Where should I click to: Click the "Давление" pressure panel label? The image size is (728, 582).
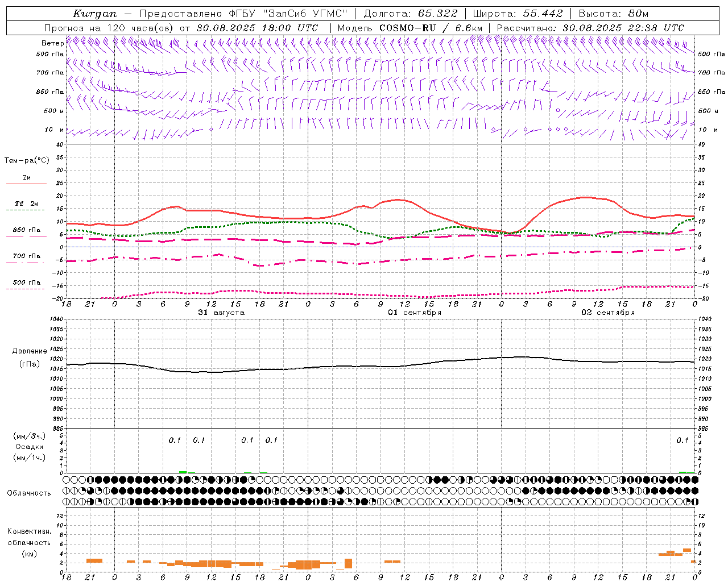pyautogui.click(x=30, y=351)
